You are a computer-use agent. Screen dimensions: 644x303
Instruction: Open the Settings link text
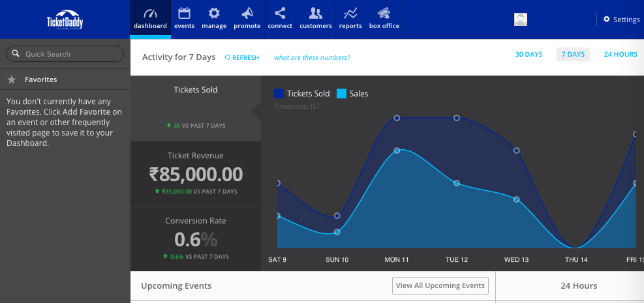[626, 20]
